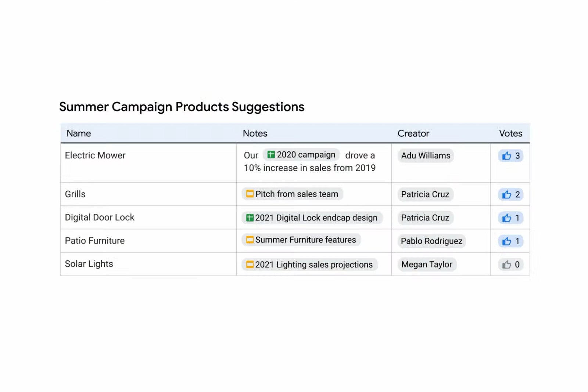Open 2021 Lighting sales projections chip
Screen dimensions: 588x392
309,265
